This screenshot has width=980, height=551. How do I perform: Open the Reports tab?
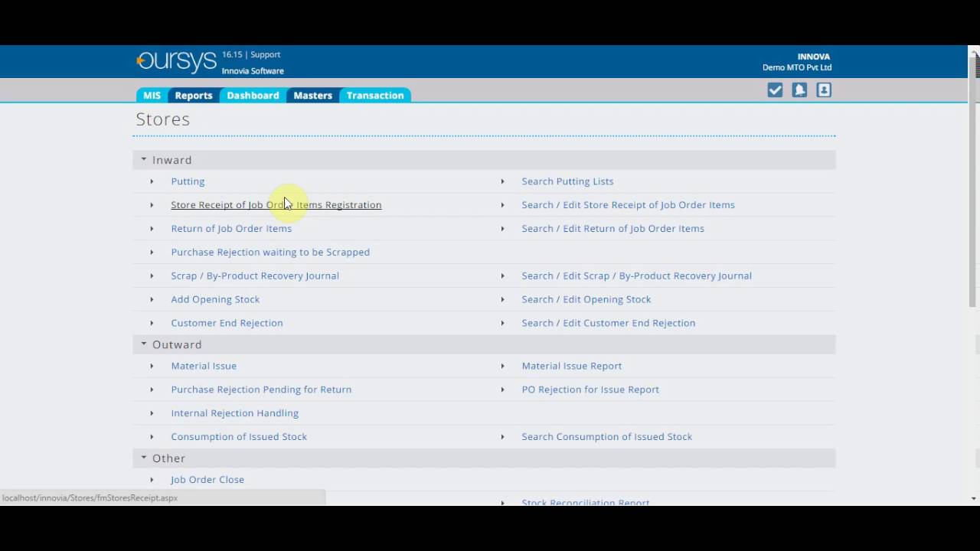[x=193, y=96]
